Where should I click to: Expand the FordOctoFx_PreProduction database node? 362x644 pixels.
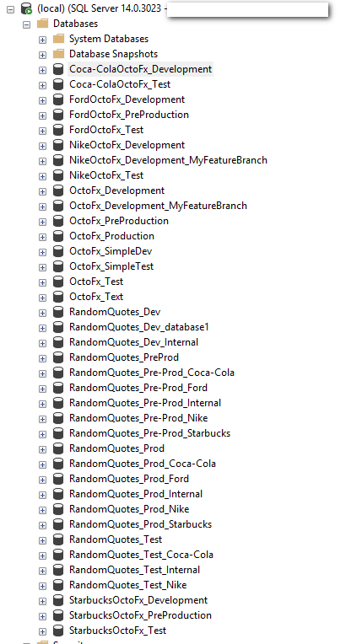[42, 115]
